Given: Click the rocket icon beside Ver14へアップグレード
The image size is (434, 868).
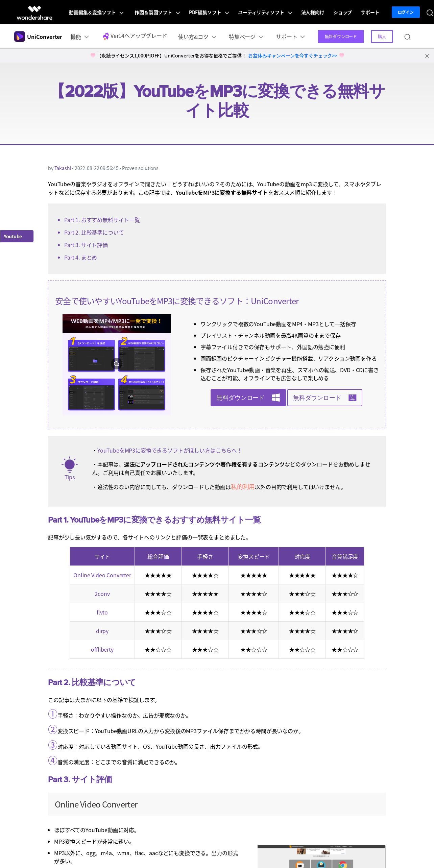Looking at the screenshot, I should pos(106,36).
